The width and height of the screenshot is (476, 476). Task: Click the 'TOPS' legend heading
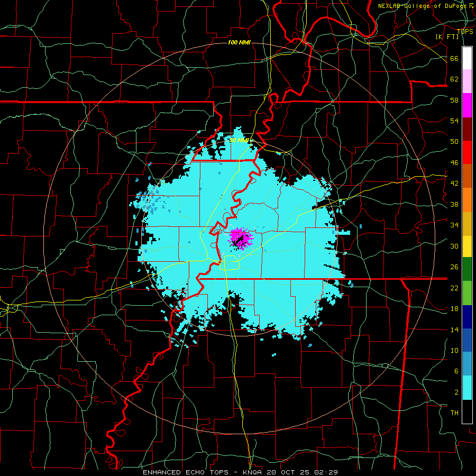[x=465, y=32]
